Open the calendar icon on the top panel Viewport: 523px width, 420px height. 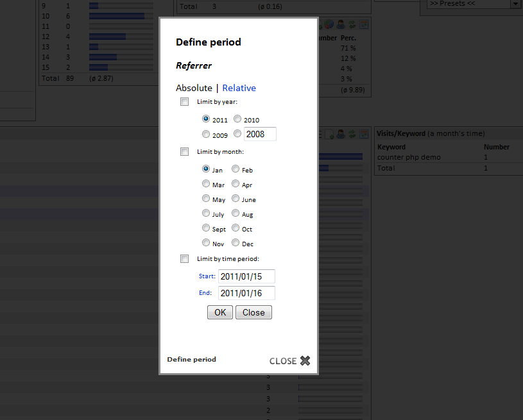[363, 24]
